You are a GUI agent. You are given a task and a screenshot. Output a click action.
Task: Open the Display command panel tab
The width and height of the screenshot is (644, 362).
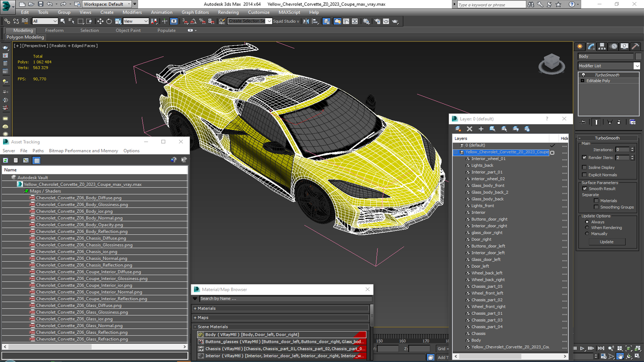click(x=624, y=46)
